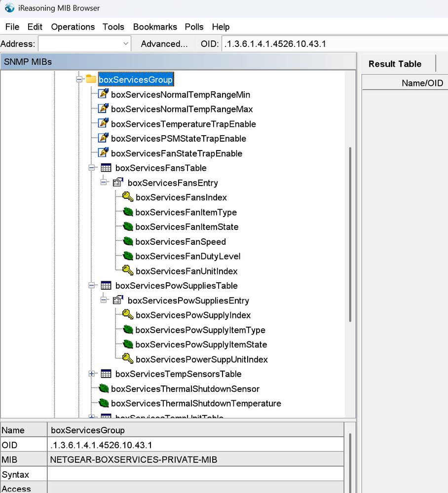Click the key icon beside boxServicesFansIndex
The height and width of the screenshot is (493, 448).
click(x=128, y=197)
